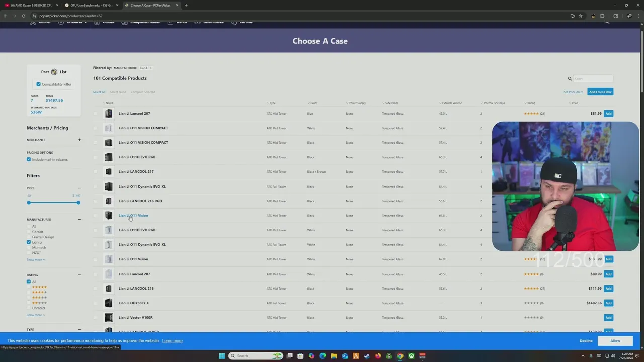Click the search magnifier next to search field
The height and width of the screenshot is (362, 644).
pos(570,79)
